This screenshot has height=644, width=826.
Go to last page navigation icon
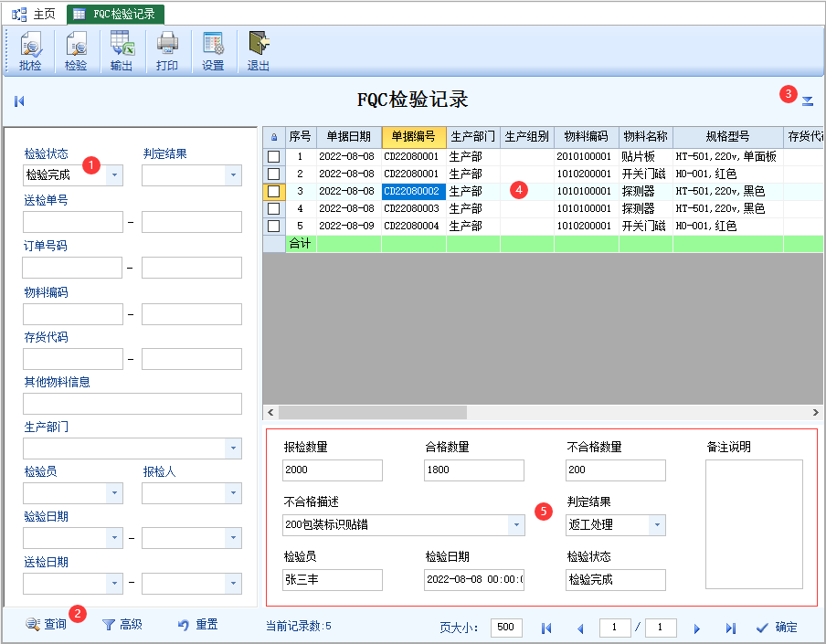click(731, 628)
